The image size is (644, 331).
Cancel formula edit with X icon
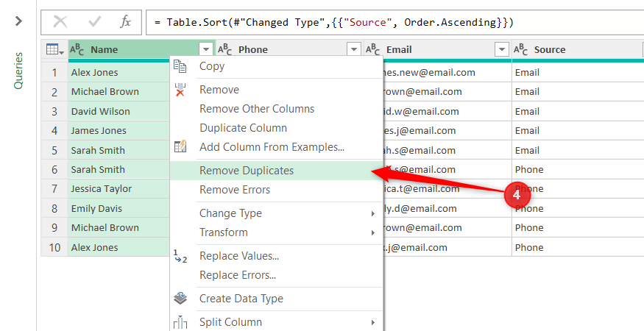tap(60, 22)
